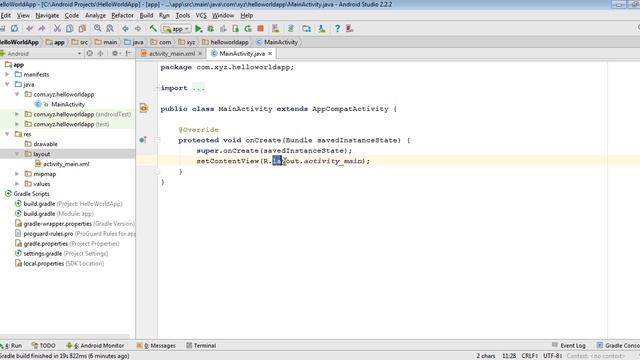Viewport: 640px width, 360px height.
Task: Click the last icon after Help in toolbar
Action: pyautogui.click(x=349, y=29)
